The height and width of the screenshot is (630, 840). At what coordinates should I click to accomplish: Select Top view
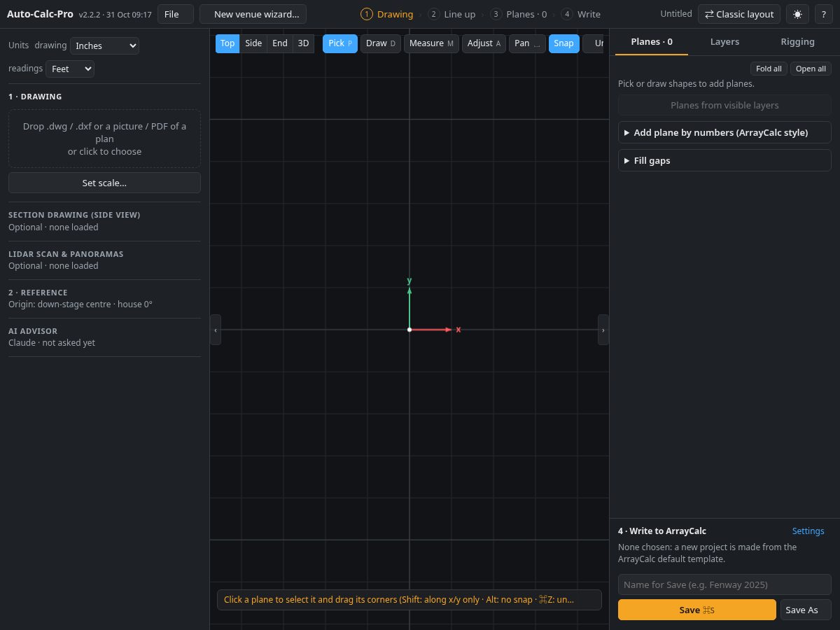(x=227, y=43)
